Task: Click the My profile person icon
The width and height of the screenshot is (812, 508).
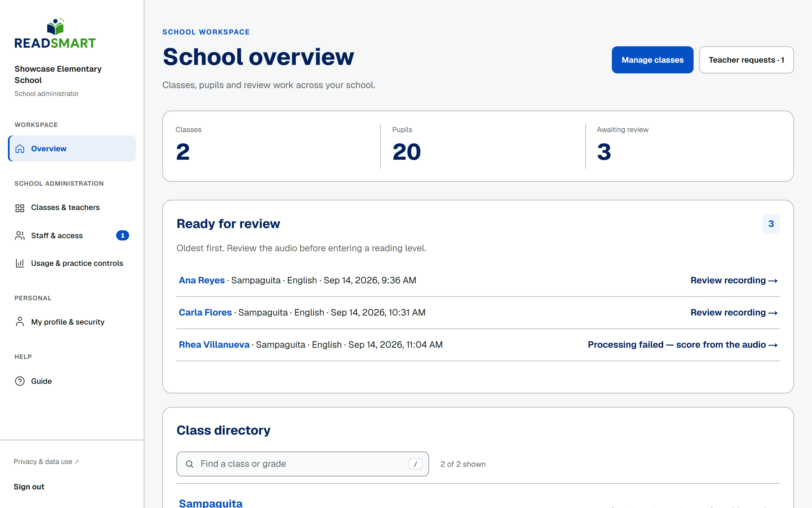Action: (x=20, y=321)
